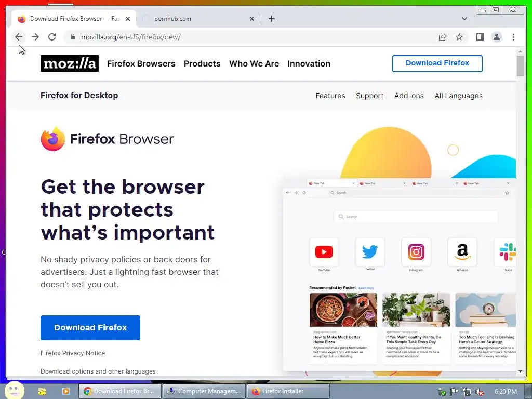Select Chrome Download Firefox taskbar button
Image resolution: width=532 pixels, height=399 pixels.
point(120,391)
